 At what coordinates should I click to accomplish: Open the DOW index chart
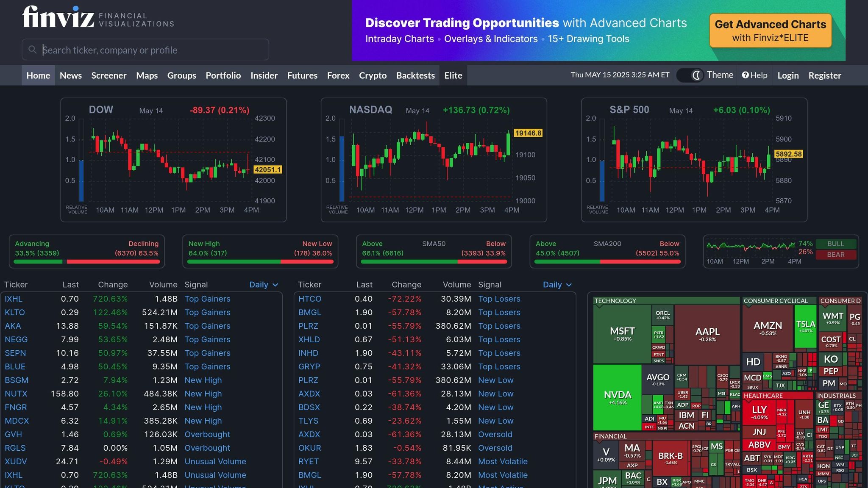tap(173, 160)
